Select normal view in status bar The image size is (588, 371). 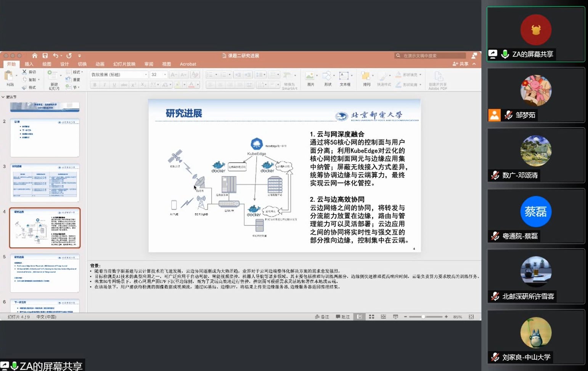[x=359, y=317]
